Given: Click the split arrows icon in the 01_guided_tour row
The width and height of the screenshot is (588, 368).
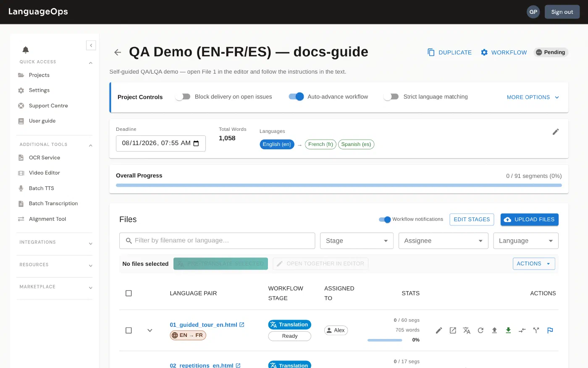Looking at the screenshot, I should point(536,331).
